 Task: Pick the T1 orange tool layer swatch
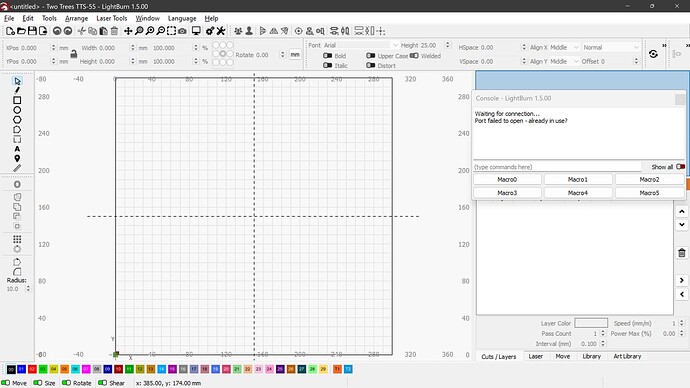pyautogui.click(x=337, y=369)
